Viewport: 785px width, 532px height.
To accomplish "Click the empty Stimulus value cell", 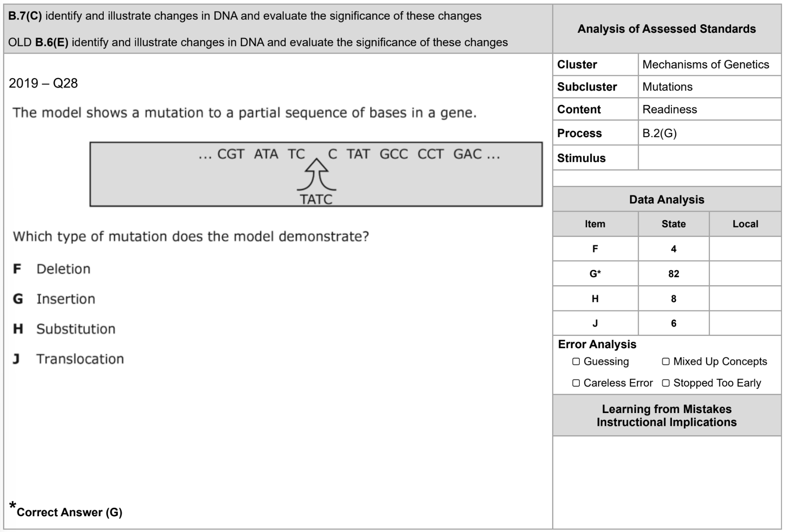I will click(709, 158).
